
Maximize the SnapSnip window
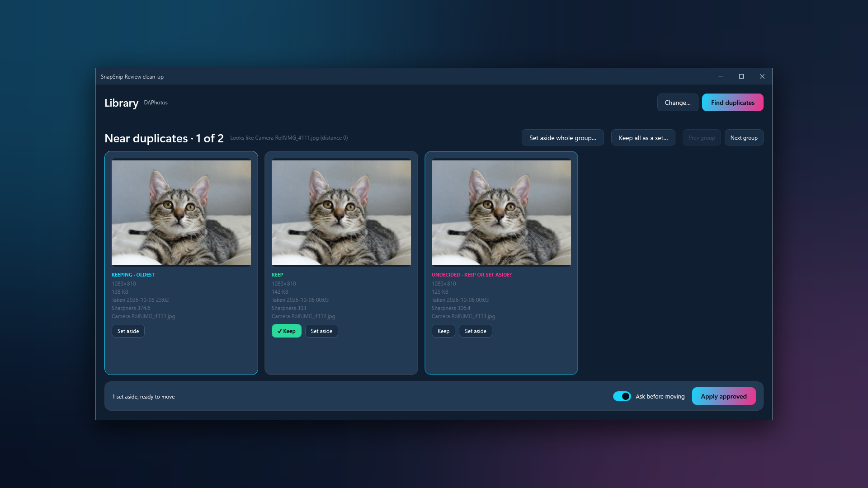point(741,76)
